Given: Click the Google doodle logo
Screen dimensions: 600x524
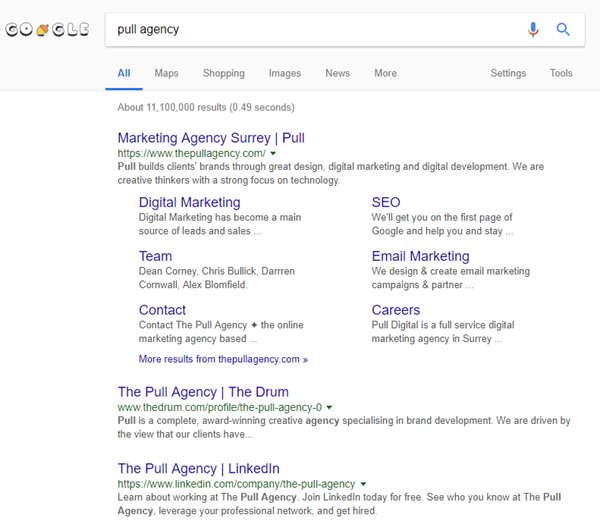Looking at the screenshot, I should 48,30.
